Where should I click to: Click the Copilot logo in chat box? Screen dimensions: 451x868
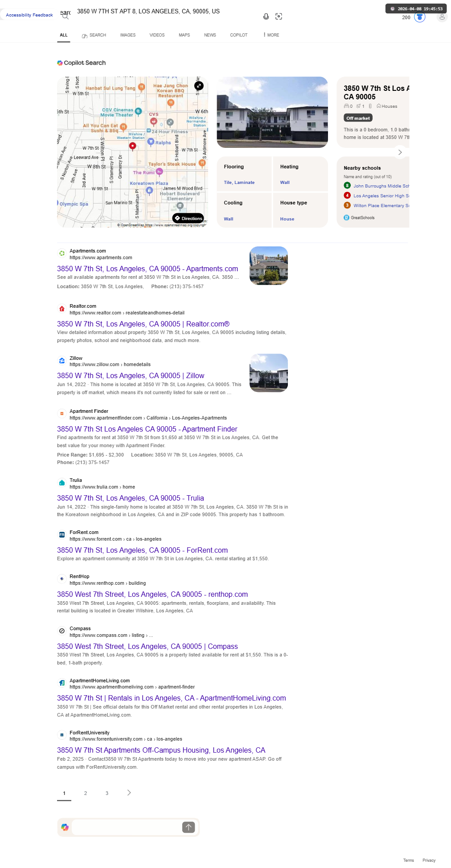(65, 827)
